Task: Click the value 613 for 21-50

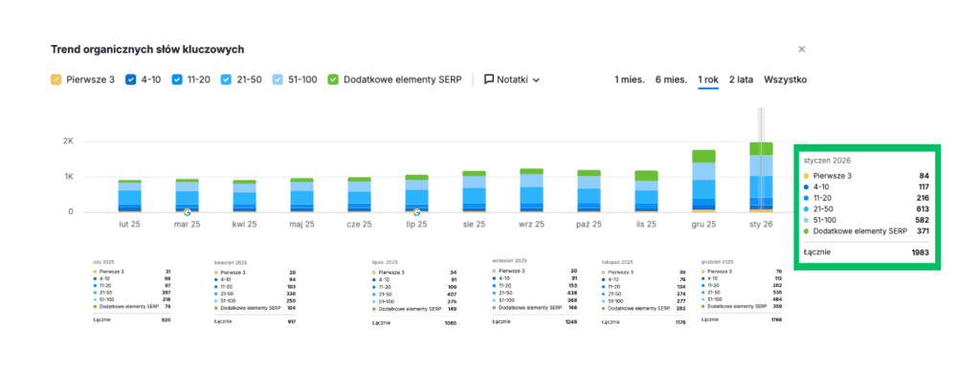Action: 922,209
